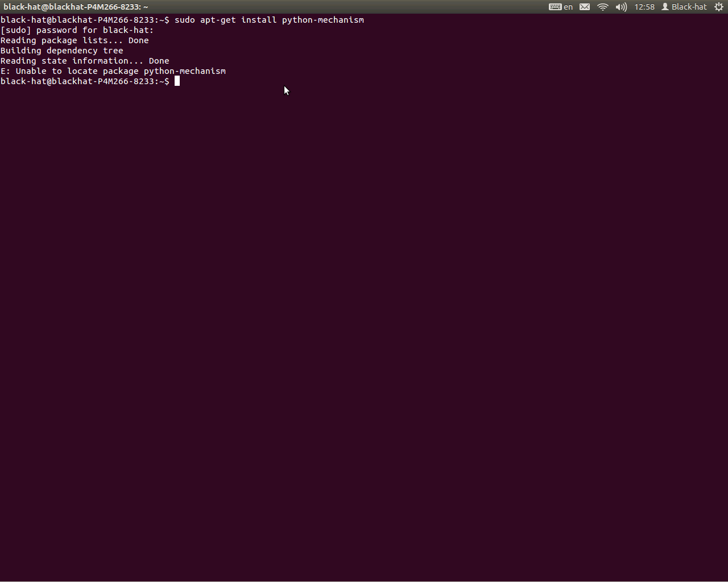Screen dimensions: 728x582
Task: Click the 'Unable to locate package' error line
Action: click(x=113, y=71)
